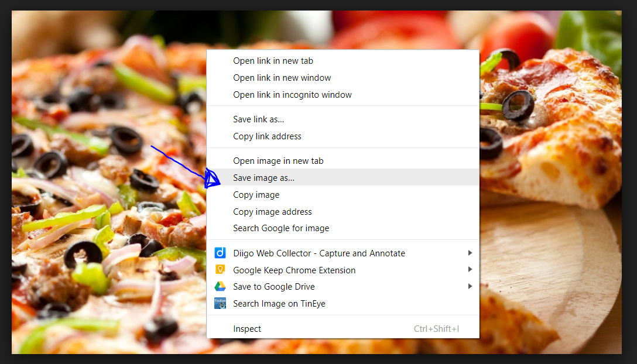Select "Copy image address"
The height and width of the screenshot is (364, 637).
click(343, 212)
